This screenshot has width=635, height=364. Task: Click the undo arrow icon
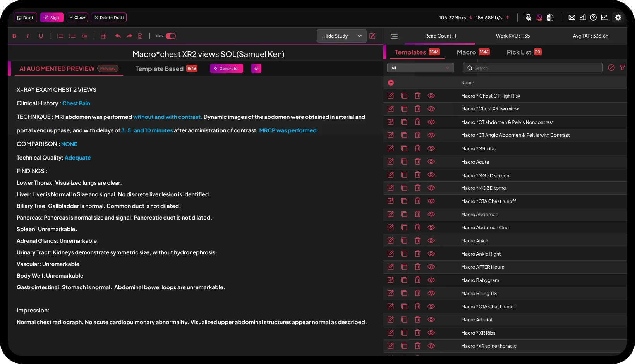118,36
